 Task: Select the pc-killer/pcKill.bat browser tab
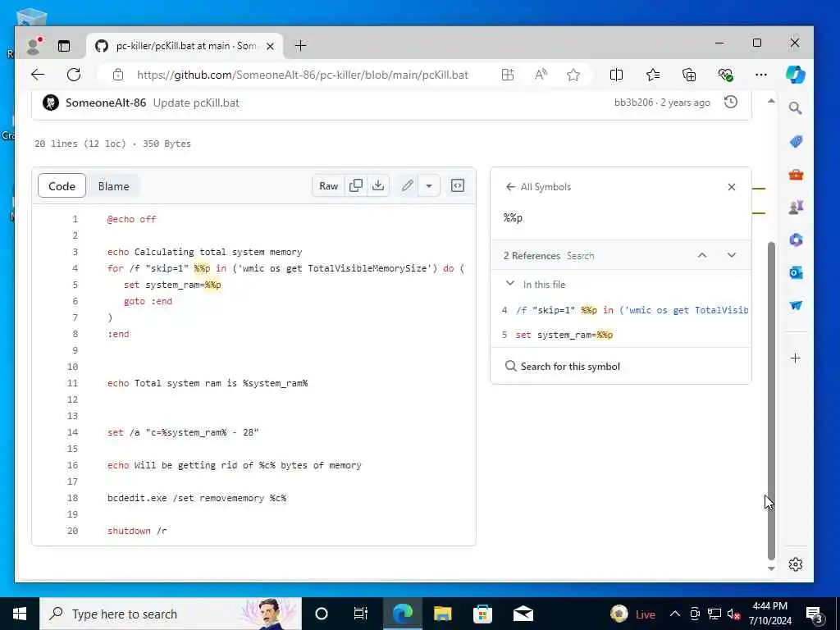[x=185, y=46]
